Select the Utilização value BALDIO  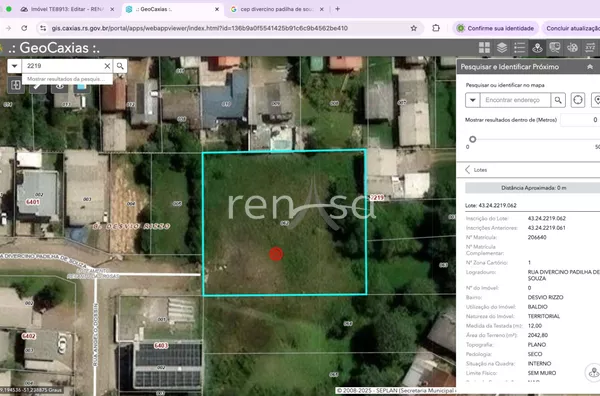(538, 307)
